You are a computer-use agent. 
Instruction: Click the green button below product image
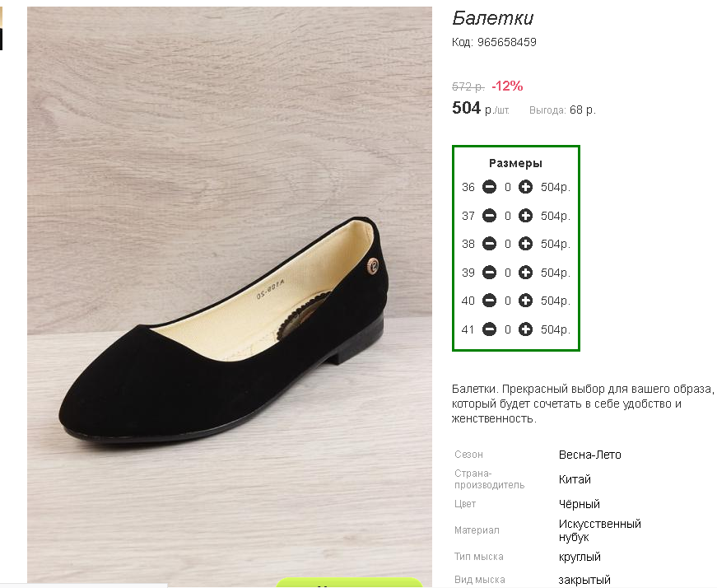click(x=349, y=582)
